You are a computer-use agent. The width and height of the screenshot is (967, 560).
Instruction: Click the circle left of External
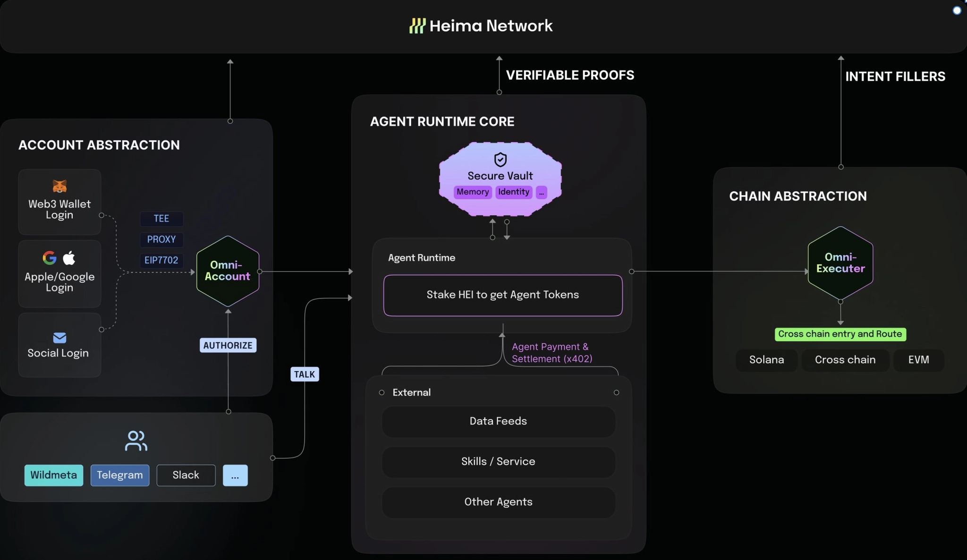[382, 392]
